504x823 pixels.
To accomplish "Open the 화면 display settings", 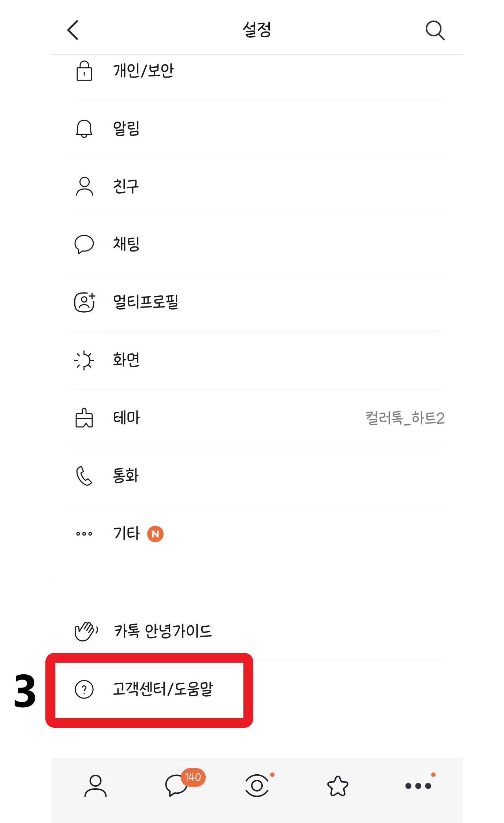I will [x=126, y=360].
